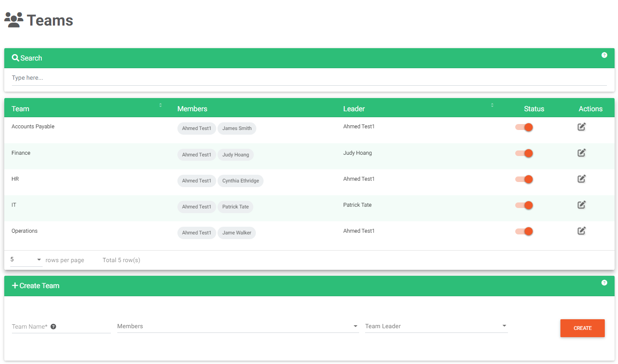Sort the Leader column
Image resolution: width=618 pixels, height=364 pixels.
[492, 105]
